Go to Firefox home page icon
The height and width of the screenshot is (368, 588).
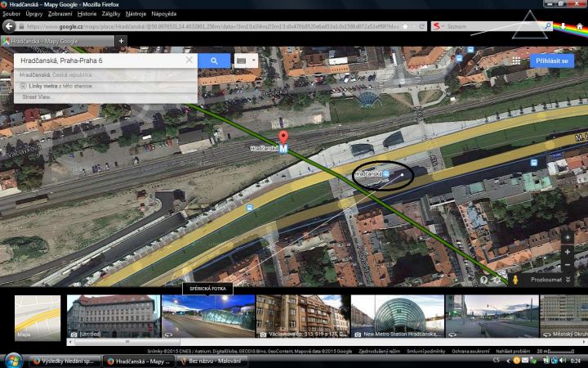point(579,27)
